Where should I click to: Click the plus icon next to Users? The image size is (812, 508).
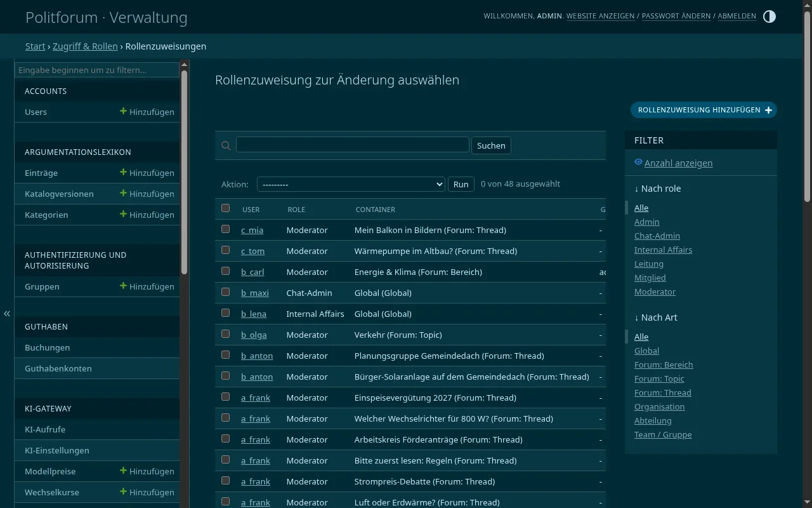pos(123,111)
